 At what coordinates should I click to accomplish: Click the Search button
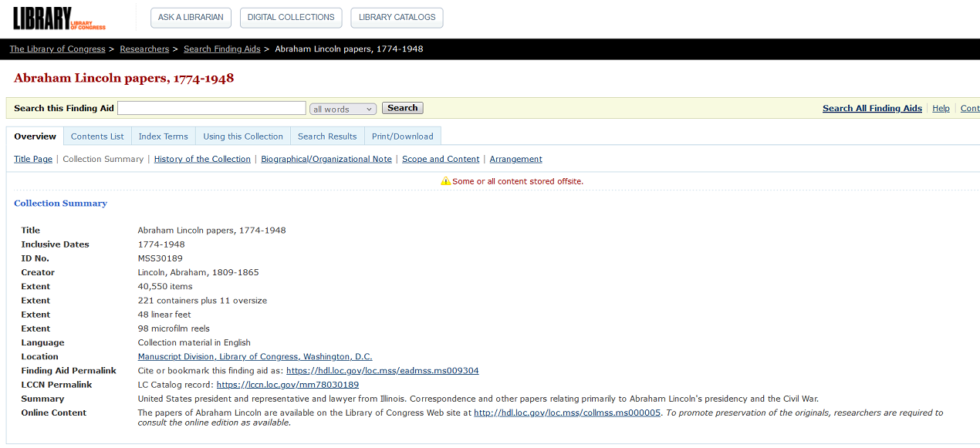403,108
